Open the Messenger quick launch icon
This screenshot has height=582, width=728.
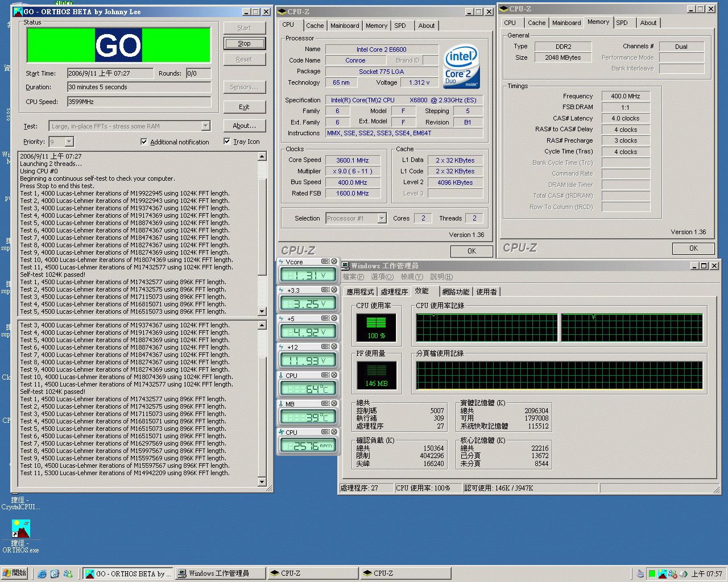click(x=68, y=573)
